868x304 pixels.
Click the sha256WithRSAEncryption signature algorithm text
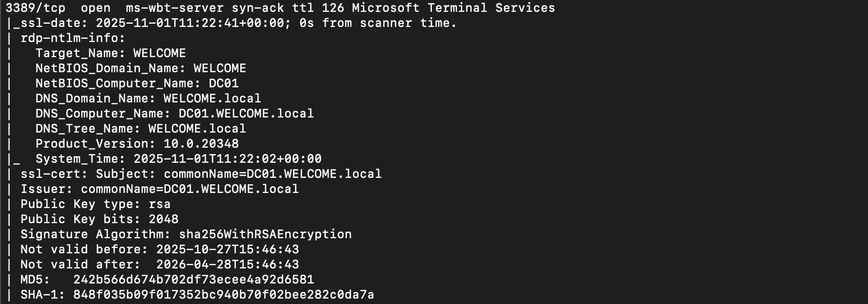coord(265,234)
